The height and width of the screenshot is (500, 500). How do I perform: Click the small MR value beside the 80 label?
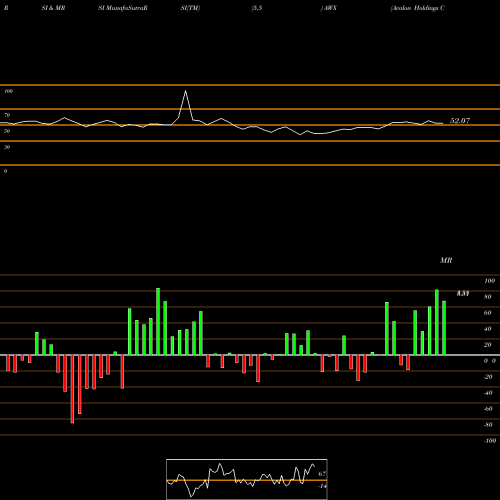[x=463, y=294]
